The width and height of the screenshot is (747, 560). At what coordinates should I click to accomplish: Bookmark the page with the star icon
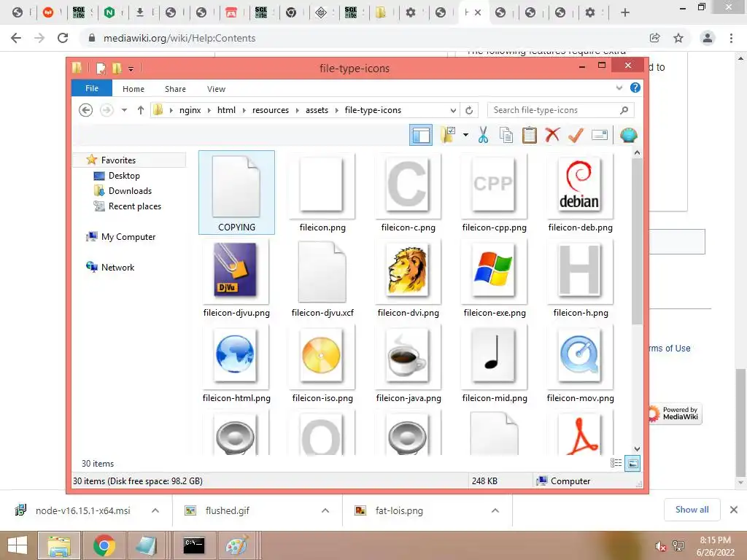pos(678,38)
